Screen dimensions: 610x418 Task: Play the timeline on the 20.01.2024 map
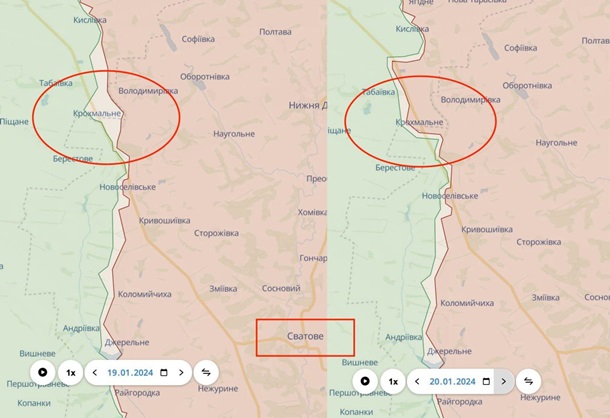click(365, 381)
